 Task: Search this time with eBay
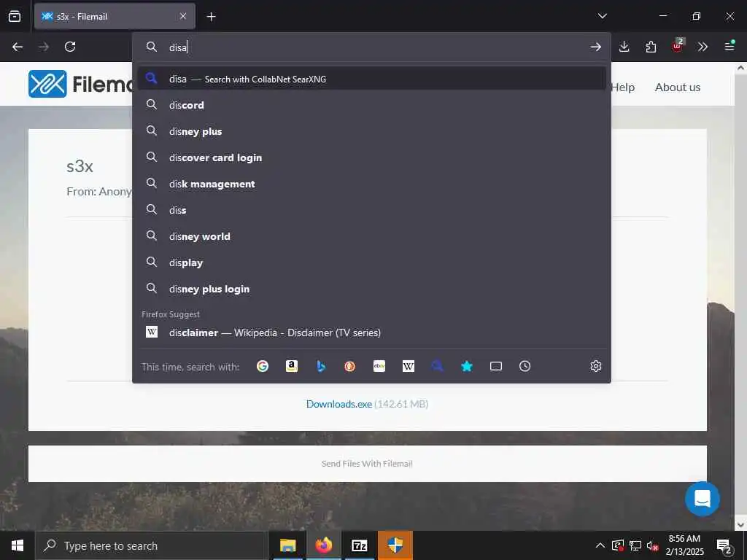click(379, 366)
